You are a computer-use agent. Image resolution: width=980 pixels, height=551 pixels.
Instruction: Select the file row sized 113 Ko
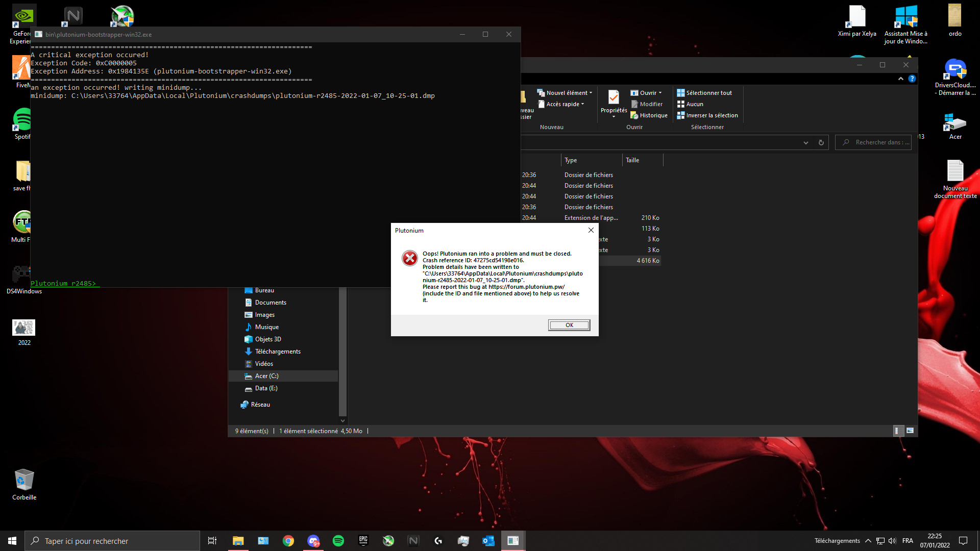tap(630, 229)
